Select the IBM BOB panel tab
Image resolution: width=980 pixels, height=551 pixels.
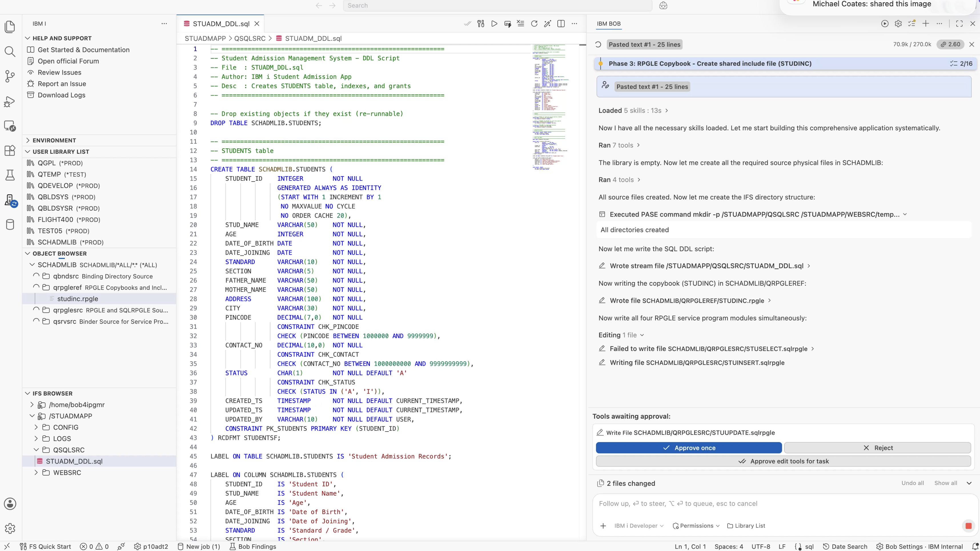(x=608, y=24)
